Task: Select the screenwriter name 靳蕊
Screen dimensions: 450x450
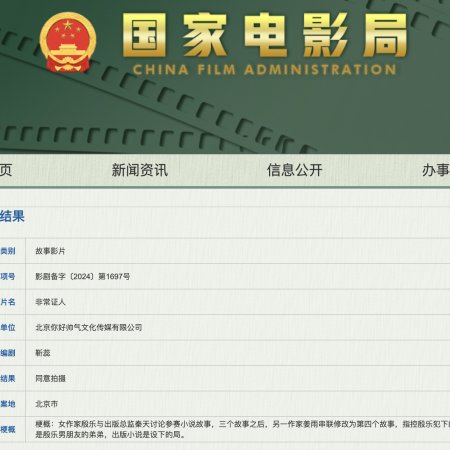Action: 43,353
